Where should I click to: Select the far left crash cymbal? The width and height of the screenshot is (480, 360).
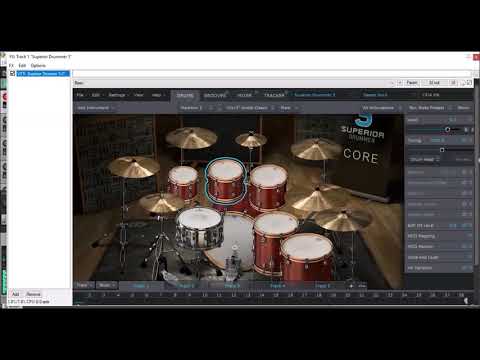(x=133, y=167)
